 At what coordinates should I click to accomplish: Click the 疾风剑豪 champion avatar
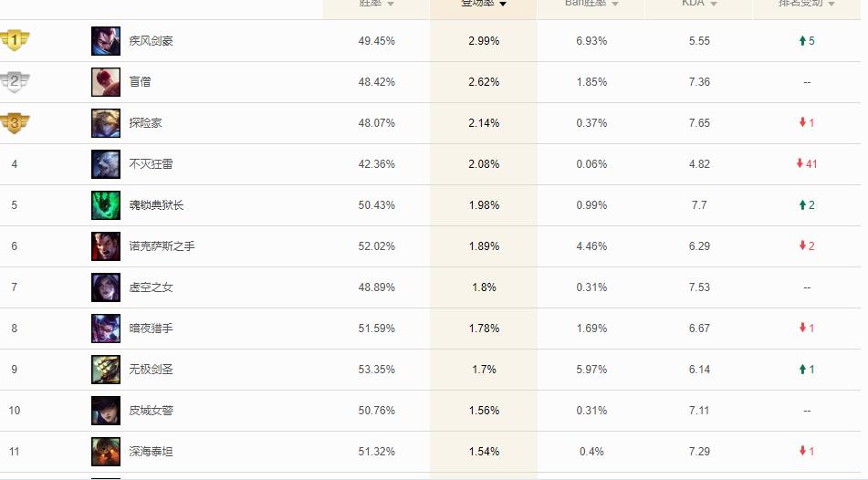coord(106,41)
